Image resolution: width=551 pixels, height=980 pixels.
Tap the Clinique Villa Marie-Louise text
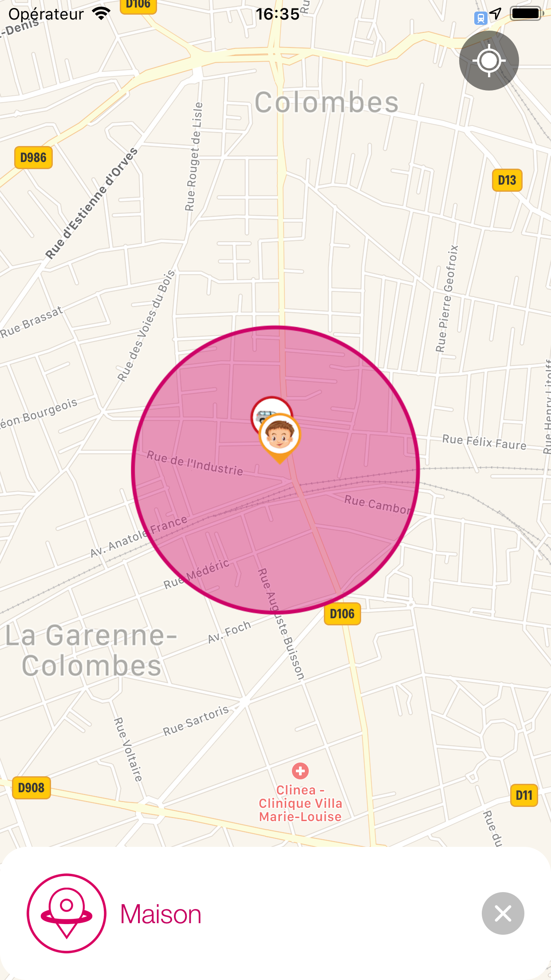300,810
